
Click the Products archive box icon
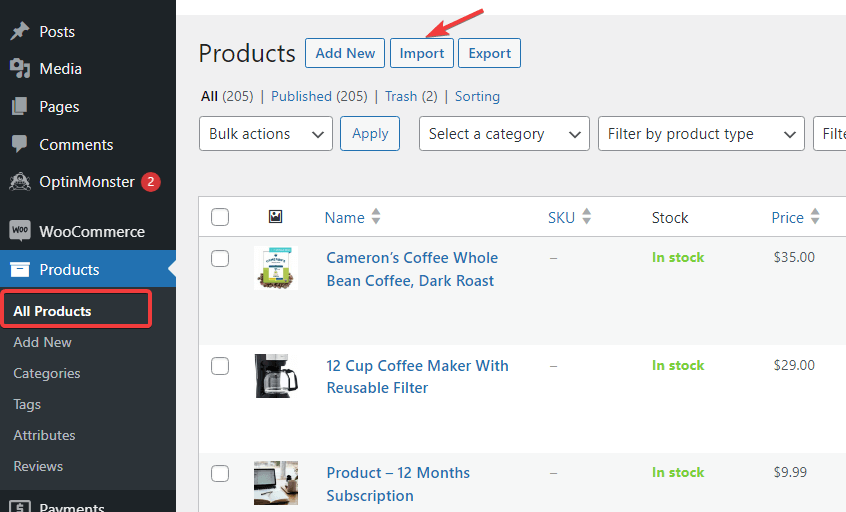point(20,269)
